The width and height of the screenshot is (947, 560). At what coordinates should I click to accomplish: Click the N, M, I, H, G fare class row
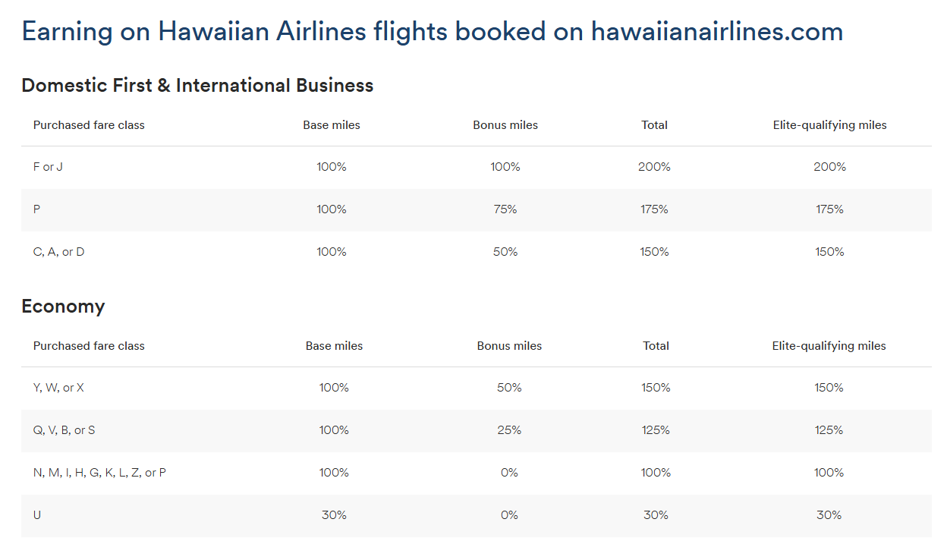[x=99, y=473]
